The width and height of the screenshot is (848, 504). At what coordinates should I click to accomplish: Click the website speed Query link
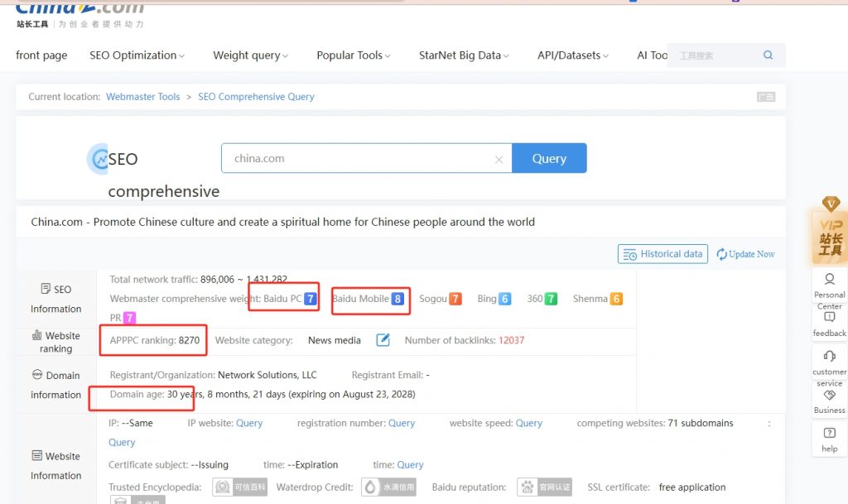(528, 423)
